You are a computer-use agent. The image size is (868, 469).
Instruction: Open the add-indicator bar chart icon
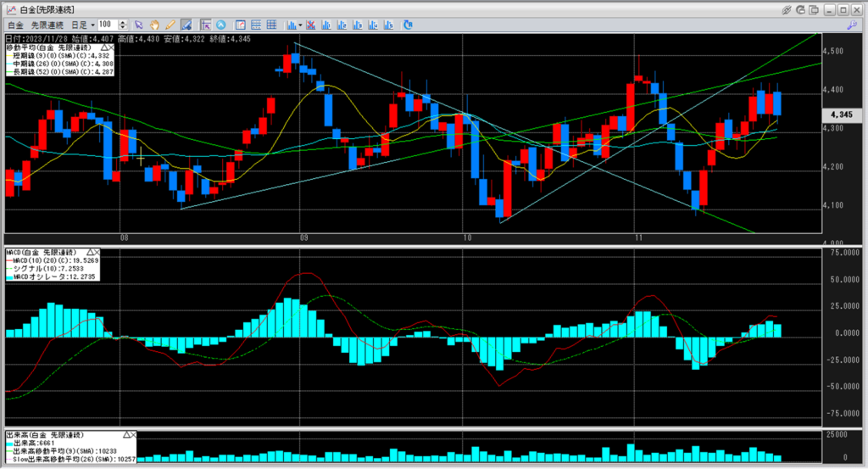292,25
